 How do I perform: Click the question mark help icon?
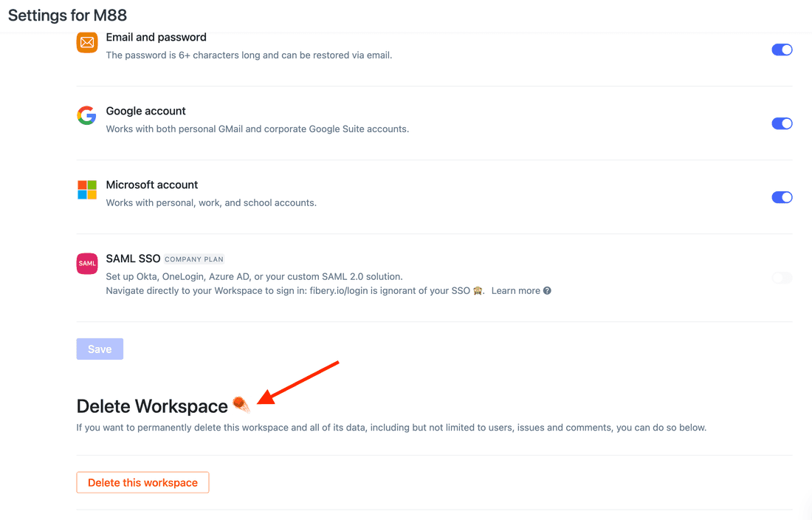pyautogui.click(x=547, y=291)
